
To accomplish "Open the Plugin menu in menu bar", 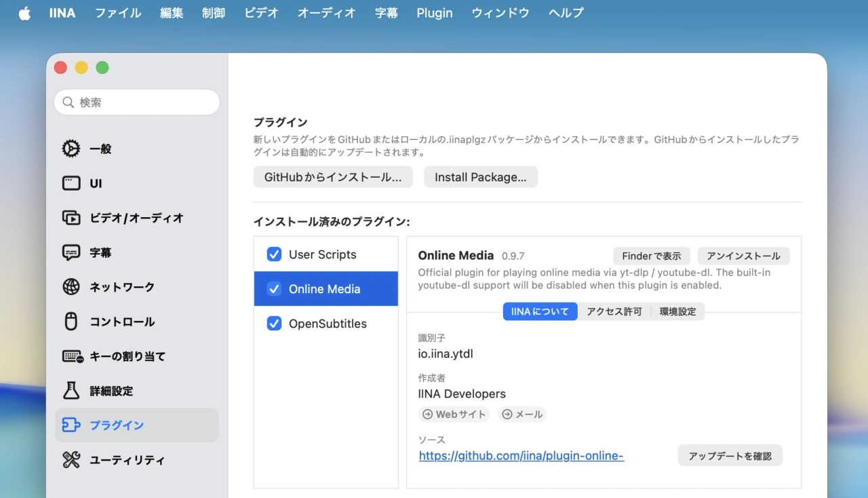I will [434, 12].
